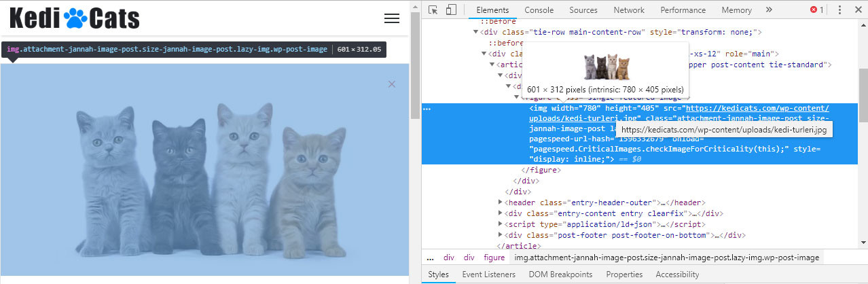The image size is (868, 284).
Task: Collapse the tie-row main-content-row div
Action: tap(476, 32)
